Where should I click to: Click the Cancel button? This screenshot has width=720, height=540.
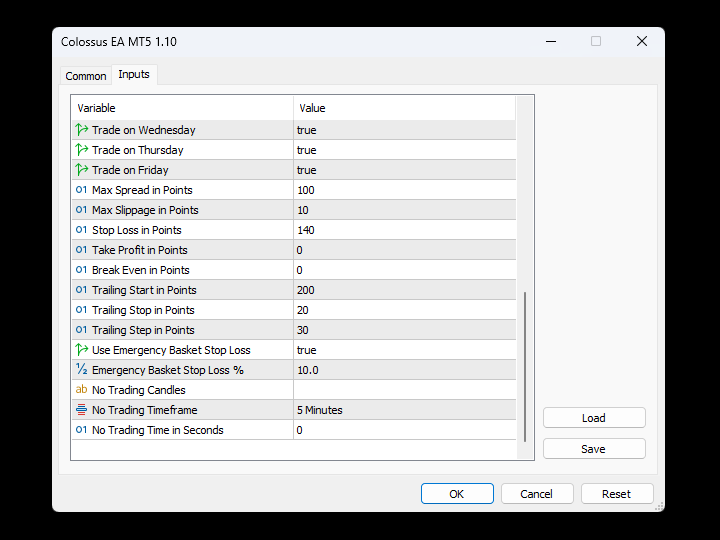click(537, 494)
